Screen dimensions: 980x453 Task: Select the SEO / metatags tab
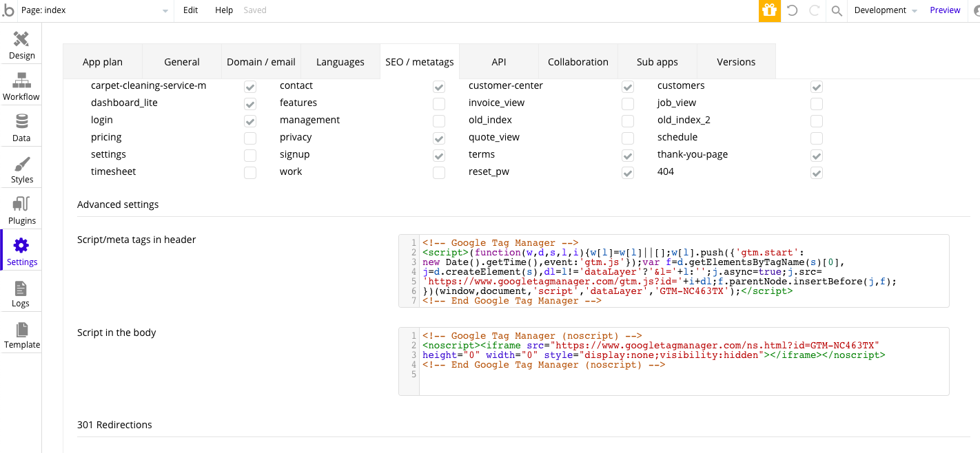tap(420, 62)
